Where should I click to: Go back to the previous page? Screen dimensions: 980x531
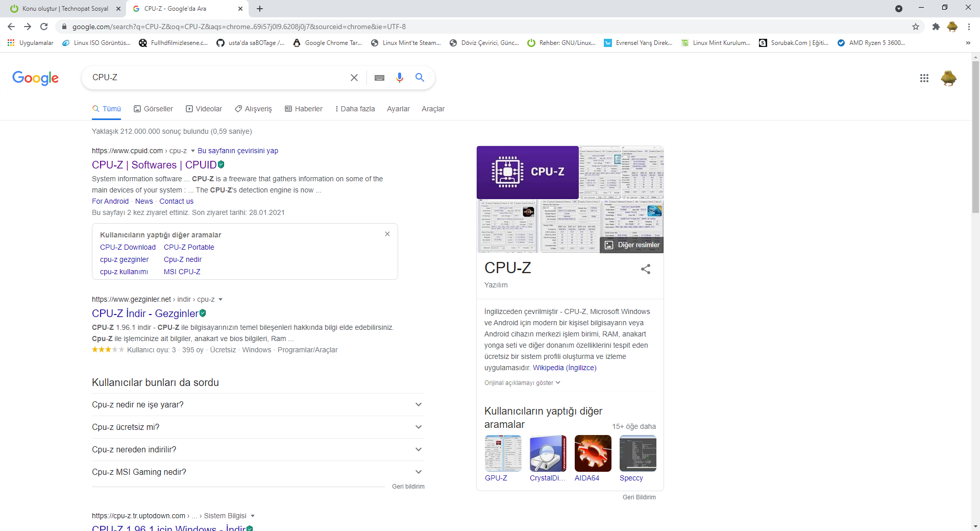pyautogui.click(x=11, y=27)
